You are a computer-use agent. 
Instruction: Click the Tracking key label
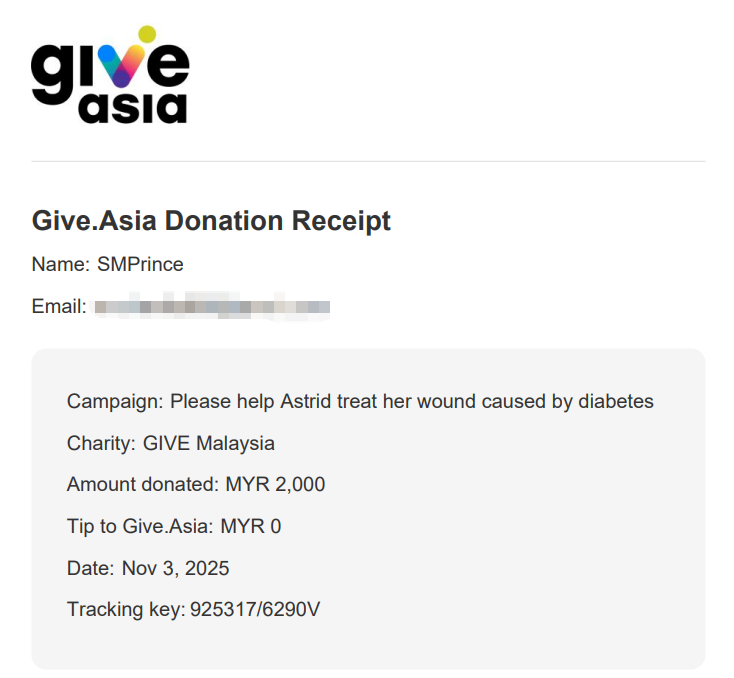click(126, 610)
